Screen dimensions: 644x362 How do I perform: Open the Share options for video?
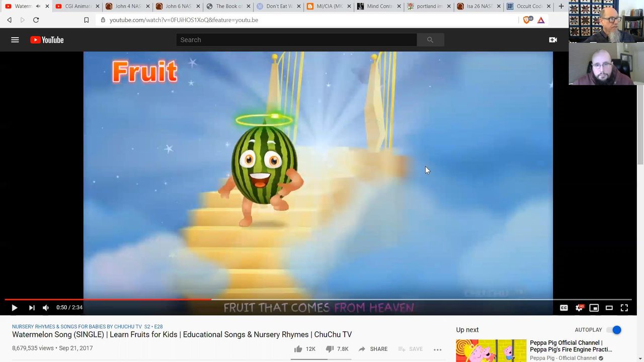(373, 349)
